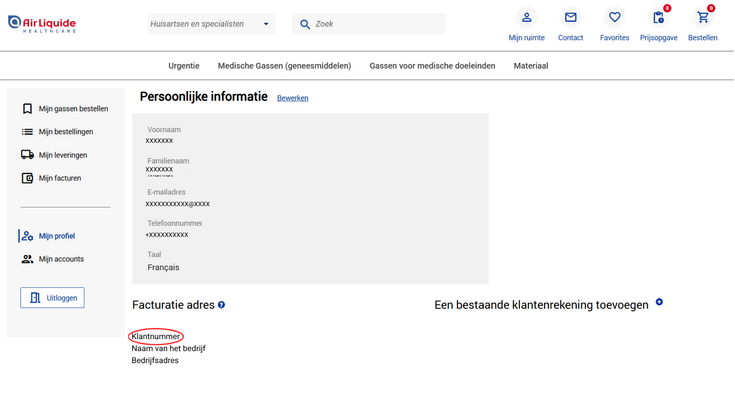Click the Prijsopgave label
Viewport: 735px width, 393px height.
tap(659, 38)
